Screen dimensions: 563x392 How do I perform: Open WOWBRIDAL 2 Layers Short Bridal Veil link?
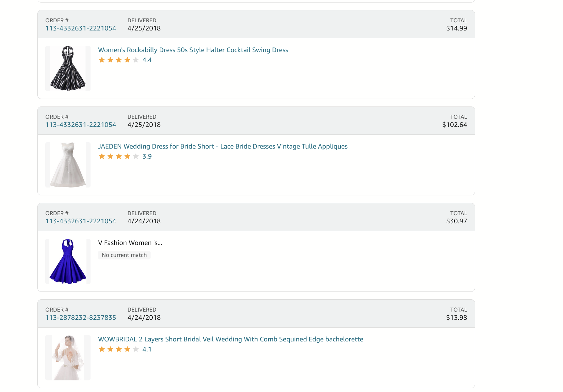coord(231,339)
